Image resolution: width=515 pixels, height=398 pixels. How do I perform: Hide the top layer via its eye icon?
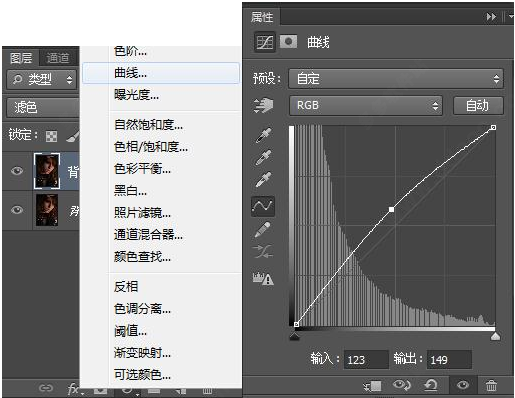pos(17,171)
